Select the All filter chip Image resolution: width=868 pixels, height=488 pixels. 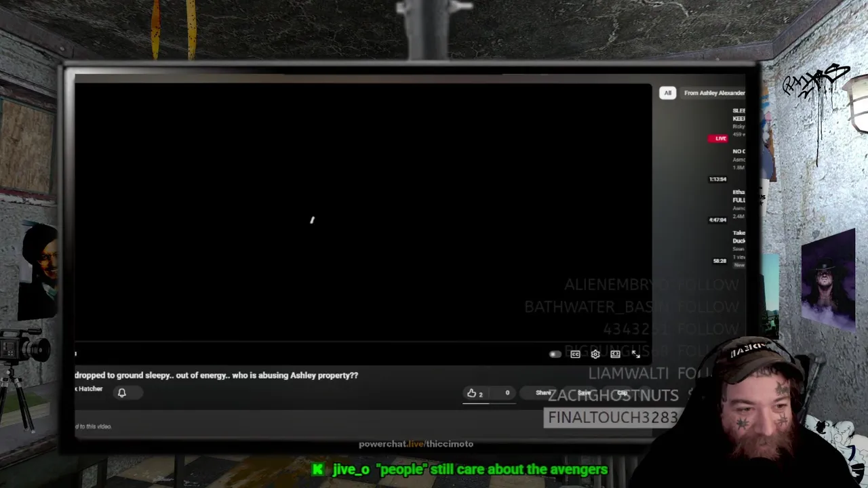tap(667, 93)
